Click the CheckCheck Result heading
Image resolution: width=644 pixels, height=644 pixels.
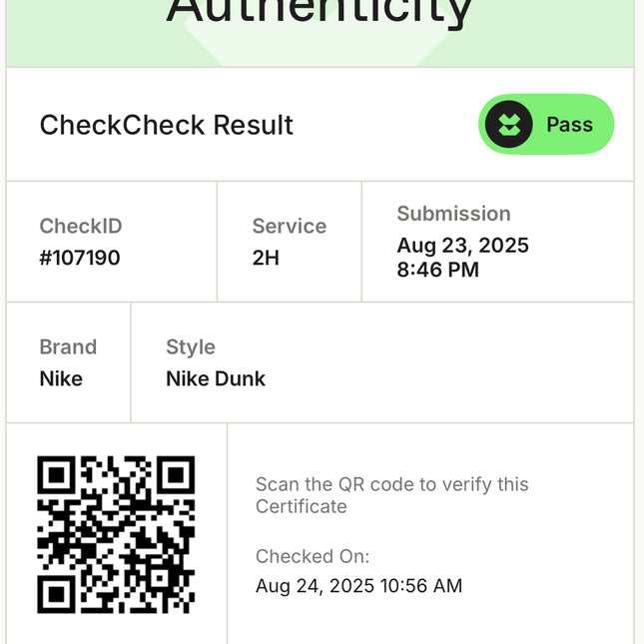point(166,126)
